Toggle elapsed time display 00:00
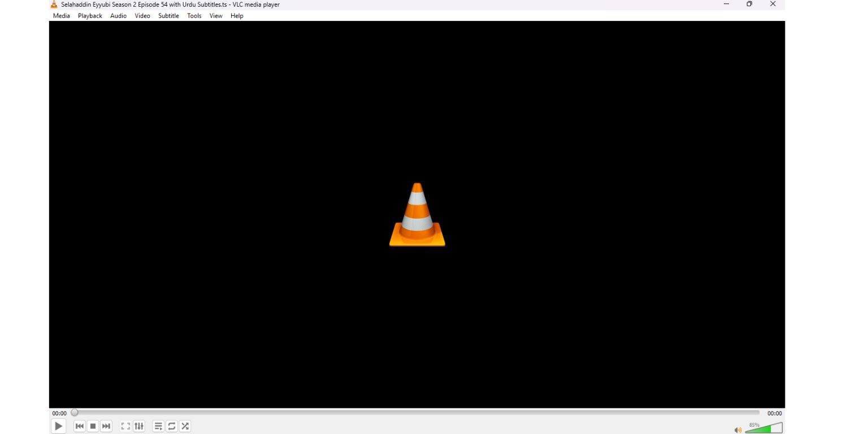 click(59, 413)
